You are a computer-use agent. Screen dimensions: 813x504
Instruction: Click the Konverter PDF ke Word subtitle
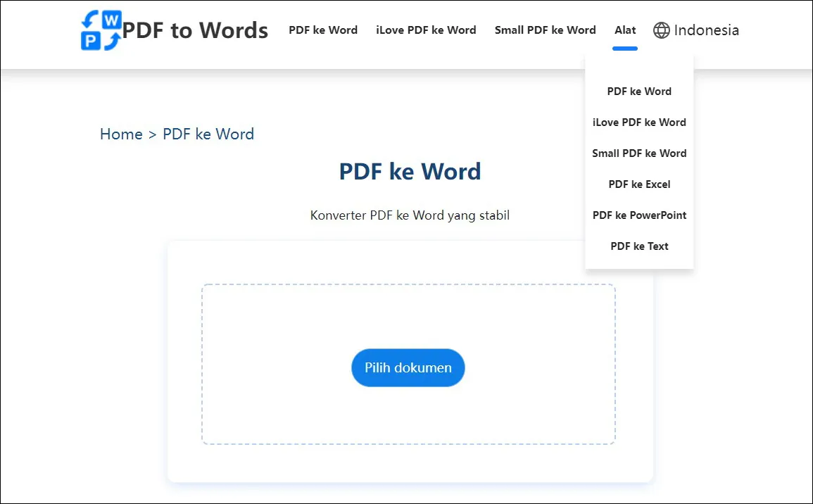(x=410, y=215)
